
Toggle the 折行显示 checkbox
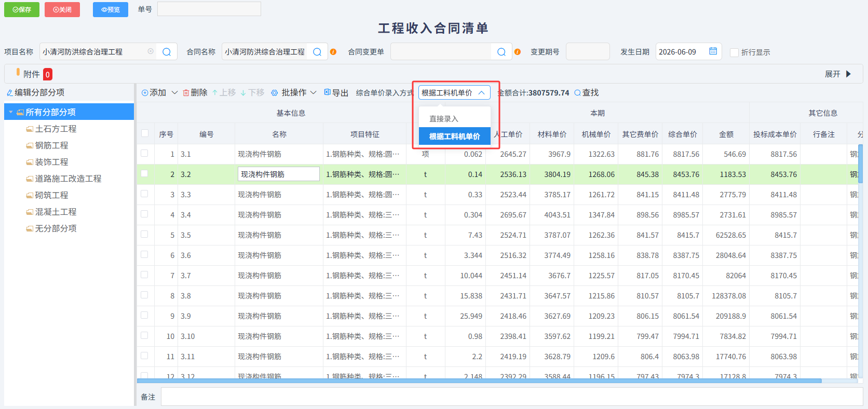tap(734, 52)
